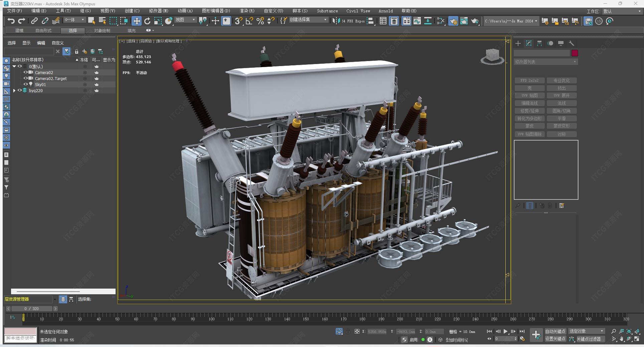Click the Play Animation button
This screenshot has height=347, width=644.
[x=505, y=331]
